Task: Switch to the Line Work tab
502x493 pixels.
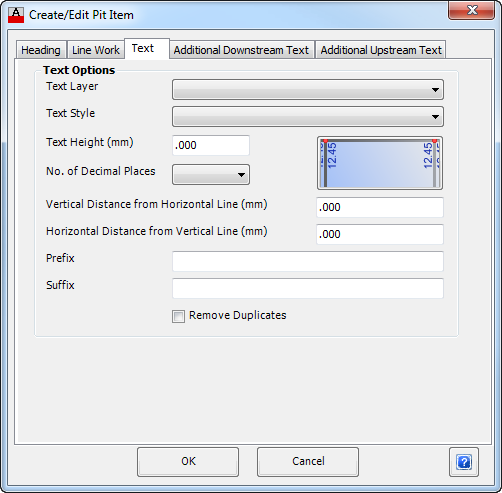Action: tap(96, 50)
